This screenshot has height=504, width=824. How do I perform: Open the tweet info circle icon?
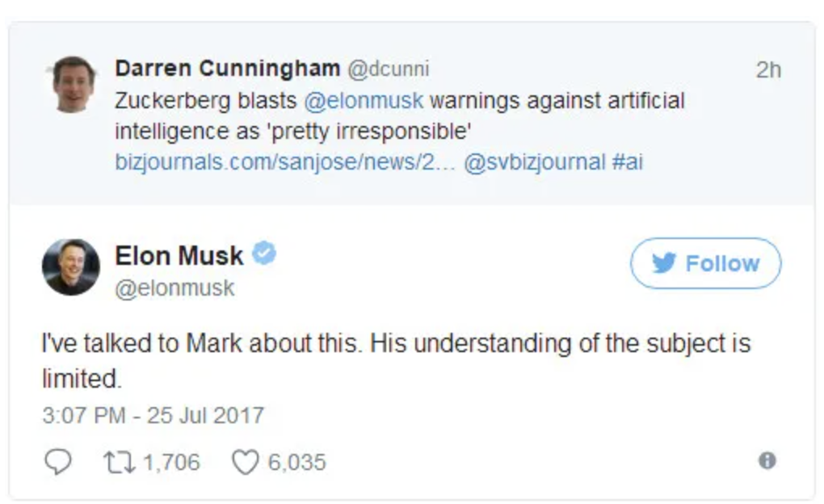(x=767, y=460)
